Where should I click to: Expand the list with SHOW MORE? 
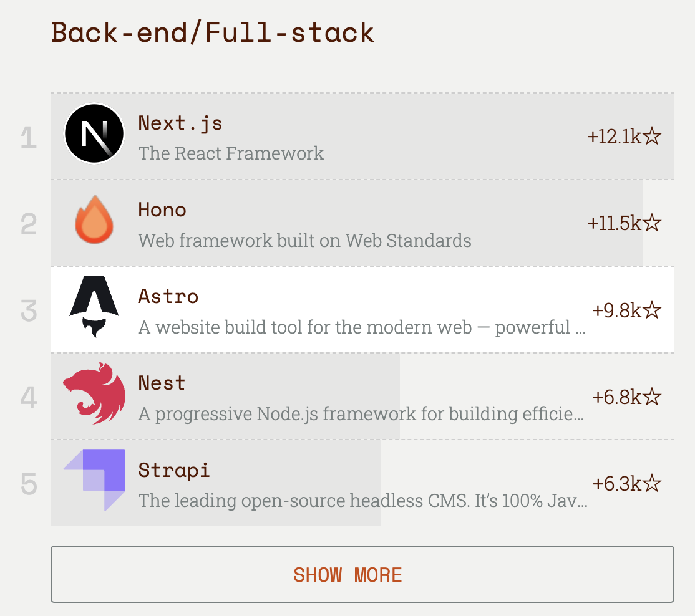tap(362, 574)
